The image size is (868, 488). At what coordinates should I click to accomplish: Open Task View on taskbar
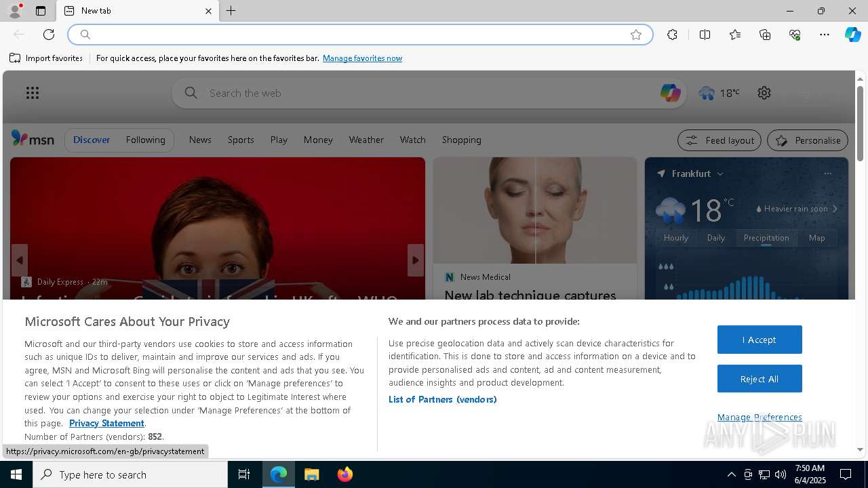[x=244, y=474]
